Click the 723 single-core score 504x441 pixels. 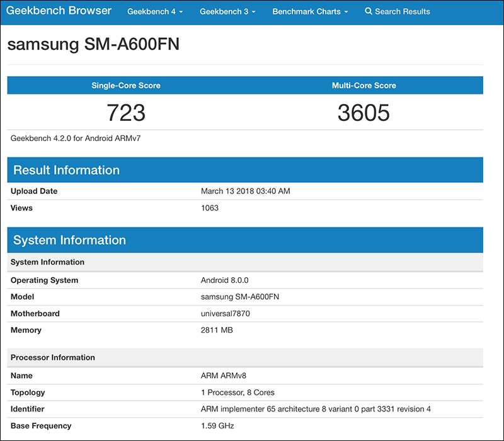click(126, 112)
